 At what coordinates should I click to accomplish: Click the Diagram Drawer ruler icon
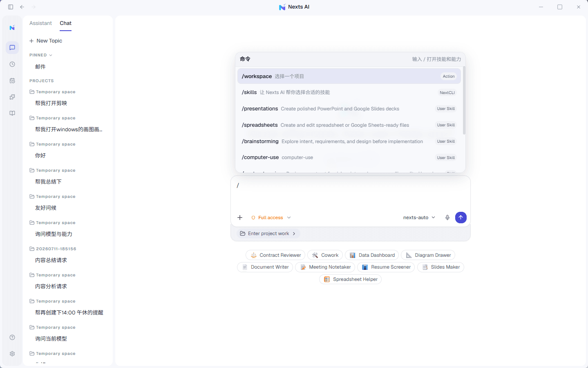(x=409, y=255)
